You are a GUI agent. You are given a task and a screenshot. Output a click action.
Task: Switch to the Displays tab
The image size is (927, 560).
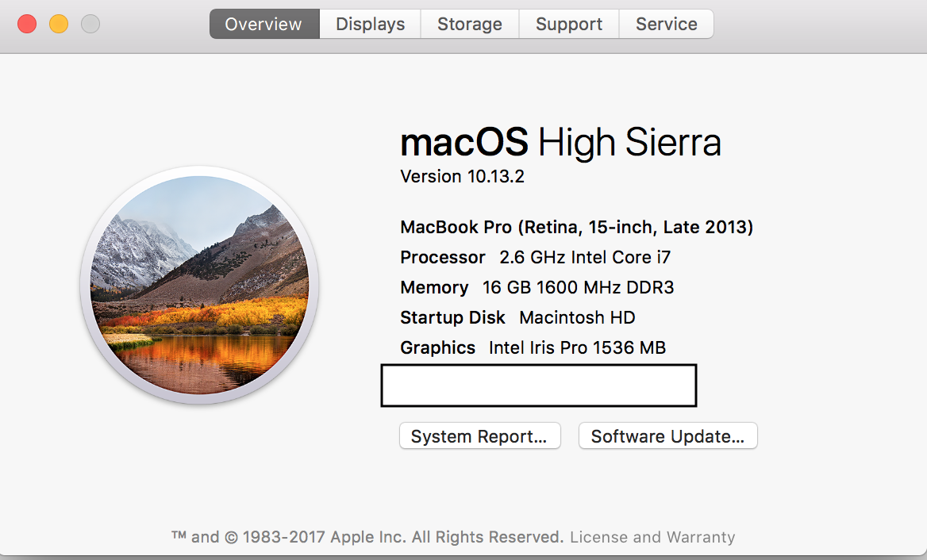370,24
